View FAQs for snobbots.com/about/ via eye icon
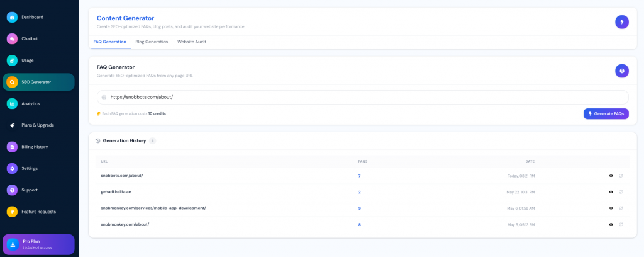This screenshot has width=644, height=257. coord(611,176)
